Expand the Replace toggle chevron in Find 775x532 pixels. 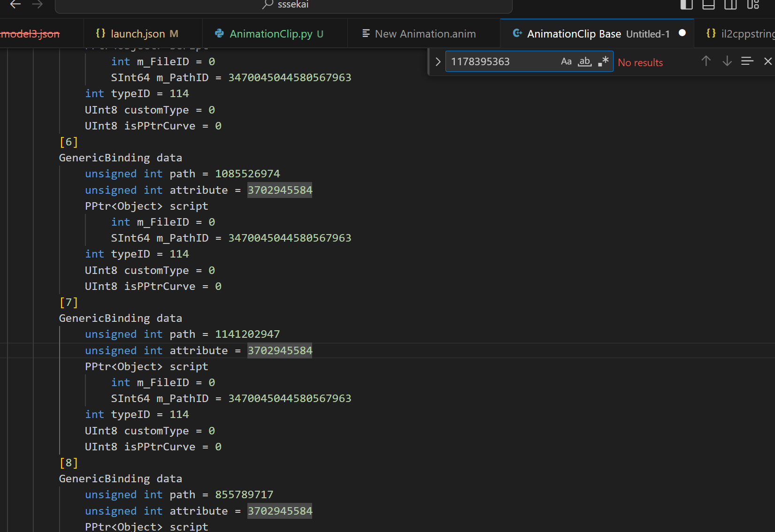[437, 61]
